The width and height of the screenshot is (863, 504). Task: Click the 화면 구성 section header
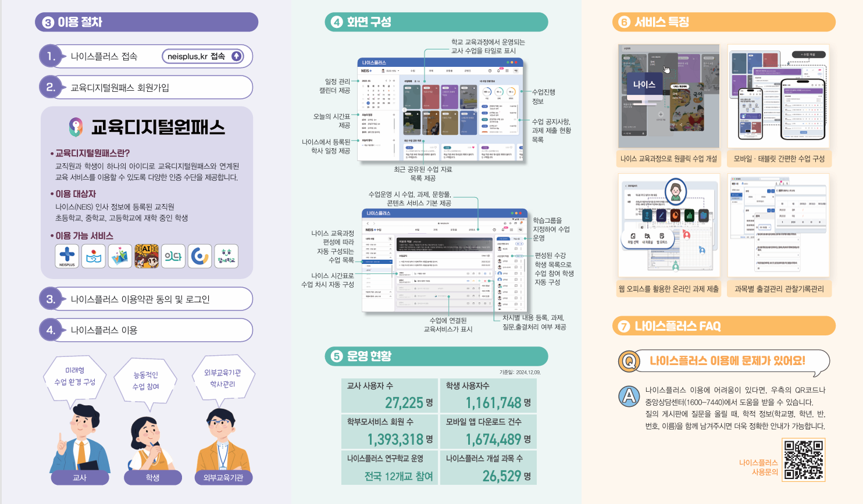point(436,22)
